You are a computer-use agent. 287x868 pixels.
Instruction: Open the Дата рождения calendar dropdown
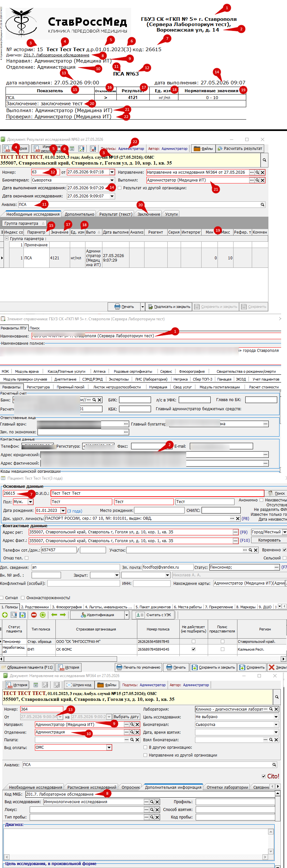click(x=63, y=511)
